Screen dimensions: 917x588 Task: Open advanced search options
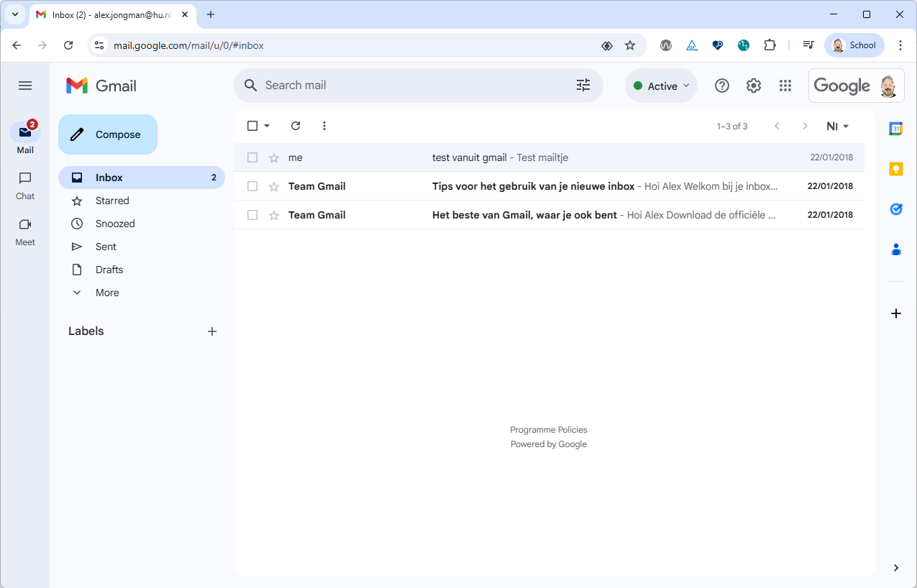(x=583, y=85)
